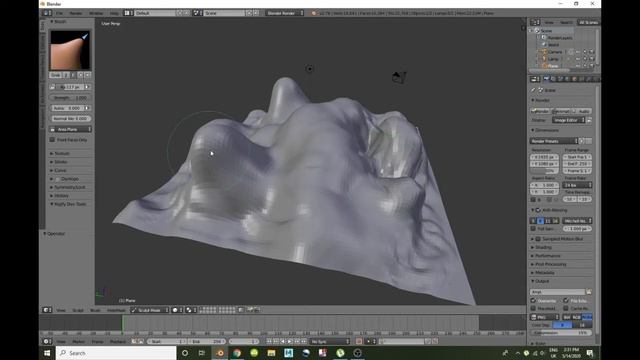Enable the Dyntopo checkbox
Image resolution: width=640 pixels, height=360 pixels.
click(58, 179)
